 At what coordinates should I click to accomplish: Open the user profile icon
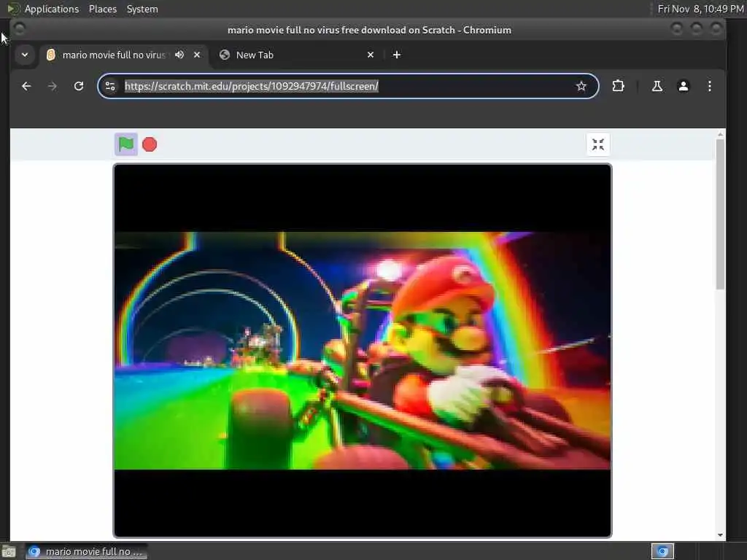(x=683, y=86)
